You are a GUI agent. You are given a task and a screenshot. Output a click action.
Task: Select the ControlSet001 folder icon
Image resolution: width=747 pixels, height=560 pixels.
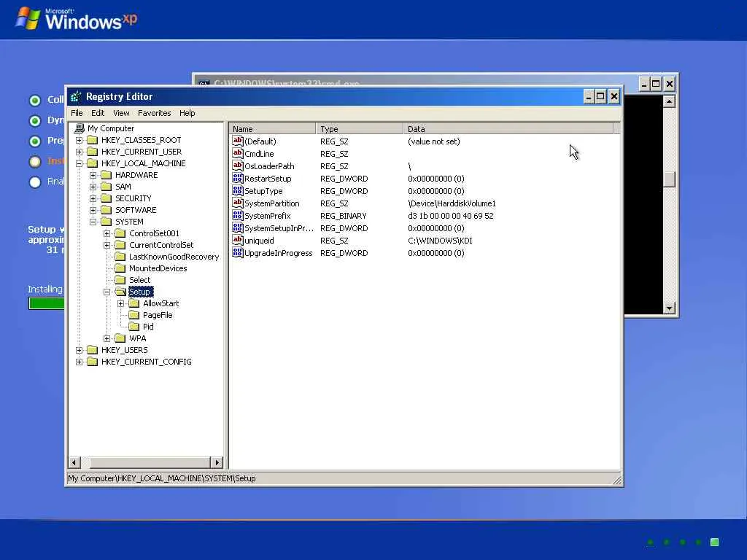tap(120, 233)
